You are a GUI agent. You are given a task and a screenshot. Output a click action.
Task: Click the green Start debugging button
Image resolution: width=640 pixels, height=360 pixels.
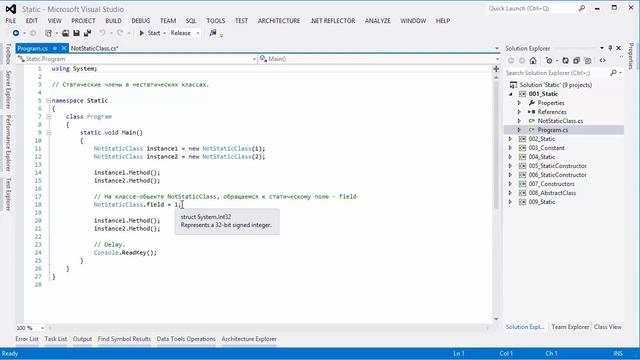(x=150, y=33)
